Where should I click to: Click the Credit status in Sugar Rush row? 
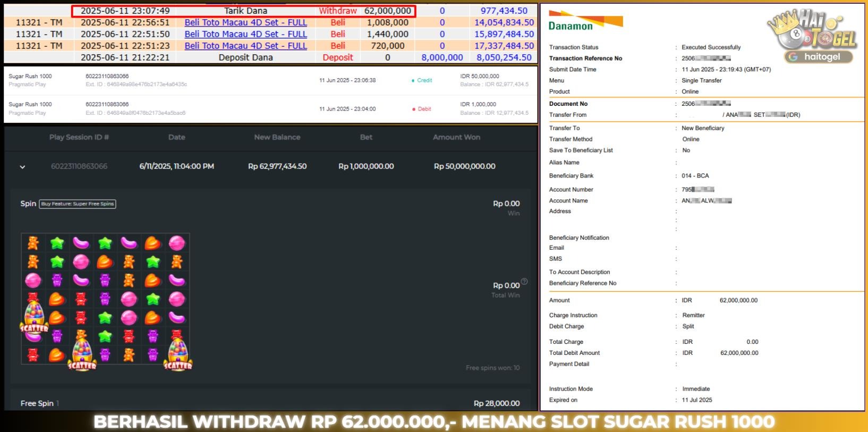click(x=422, y=80)
